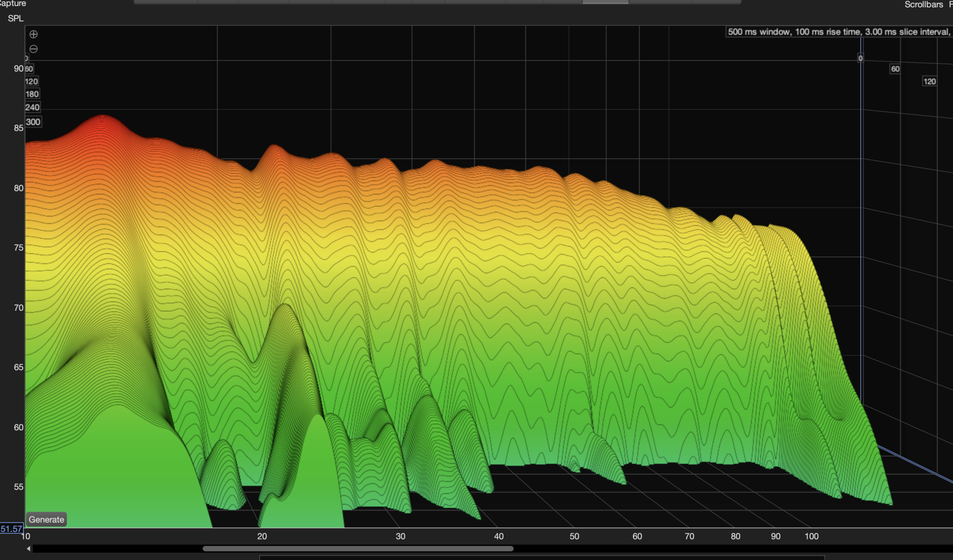Click the 0 ms marker on right time axis
The height and width of the screenshot is (560, 953).
[860, 58]
